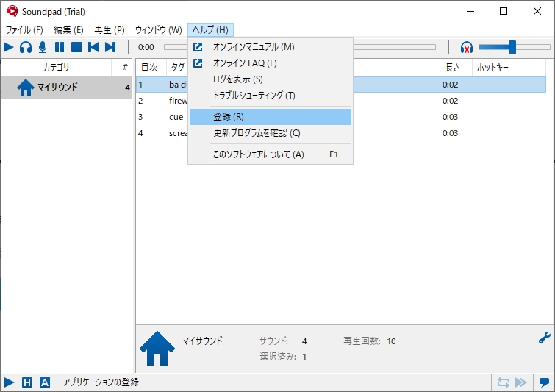This screenshot has height=392, width=555.
Task: Select マイサウンド category in sidebar
Action: point(67,87)
